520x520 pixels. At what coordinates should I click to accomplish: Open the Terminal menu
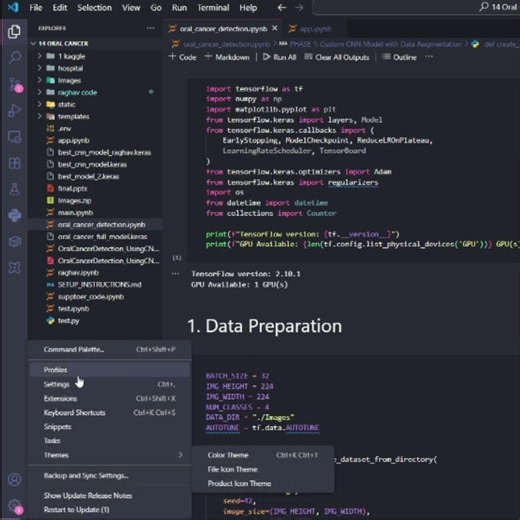coord(213,7)
